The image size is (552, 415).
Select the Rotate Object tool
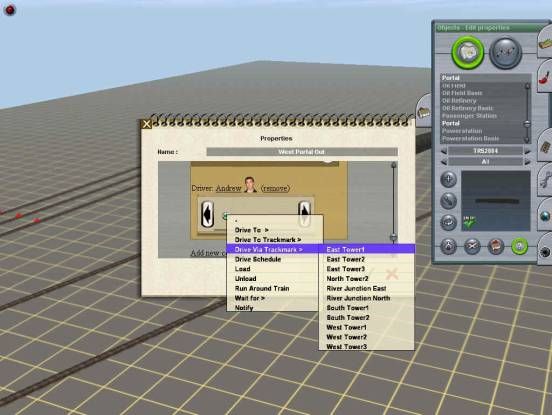pos(448,222)
